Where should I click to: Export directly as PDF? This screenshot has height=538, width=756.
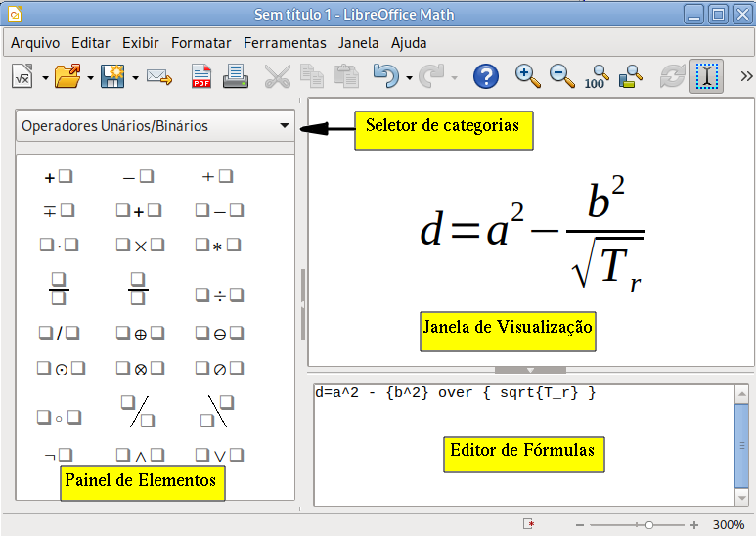tap(201, 76)
